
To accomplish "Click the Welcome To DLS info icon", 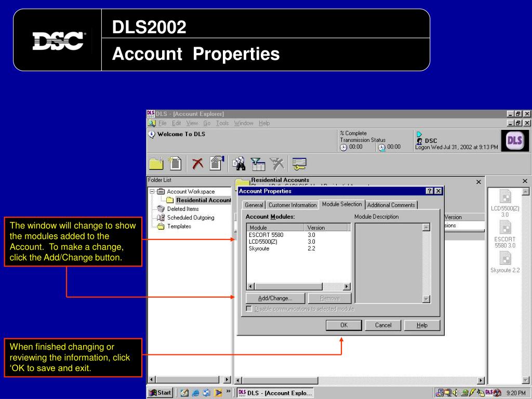I will [x=152, y=135].
